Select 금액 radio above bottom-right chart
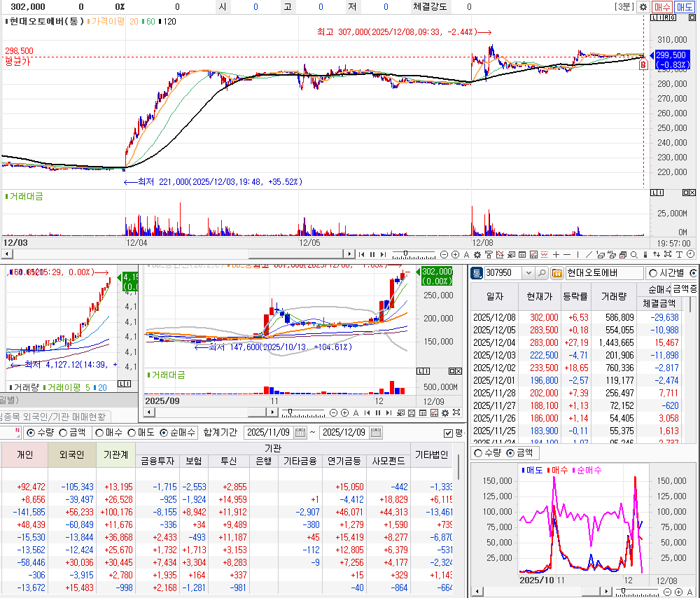The image size is (700, 598). click(510, 453)
